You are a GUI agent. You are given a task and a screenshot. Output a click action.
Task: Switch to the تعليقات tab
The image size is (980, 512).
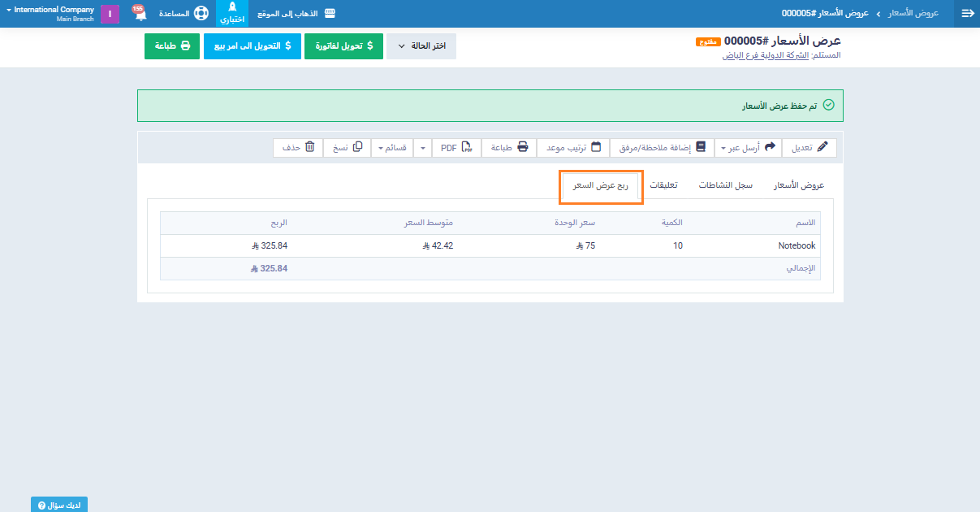pos(663,185)
